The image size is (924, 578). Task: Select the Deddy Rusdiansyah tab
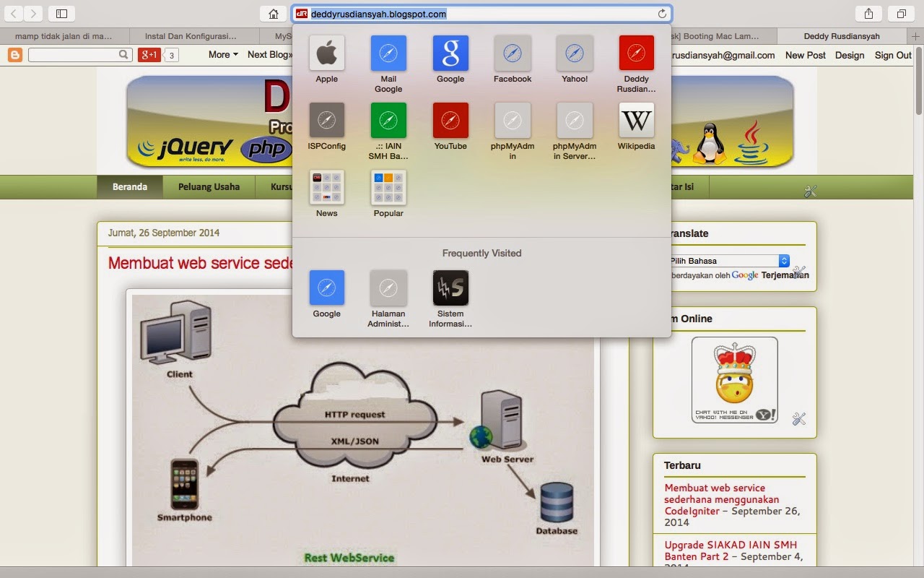click(842, 36)
